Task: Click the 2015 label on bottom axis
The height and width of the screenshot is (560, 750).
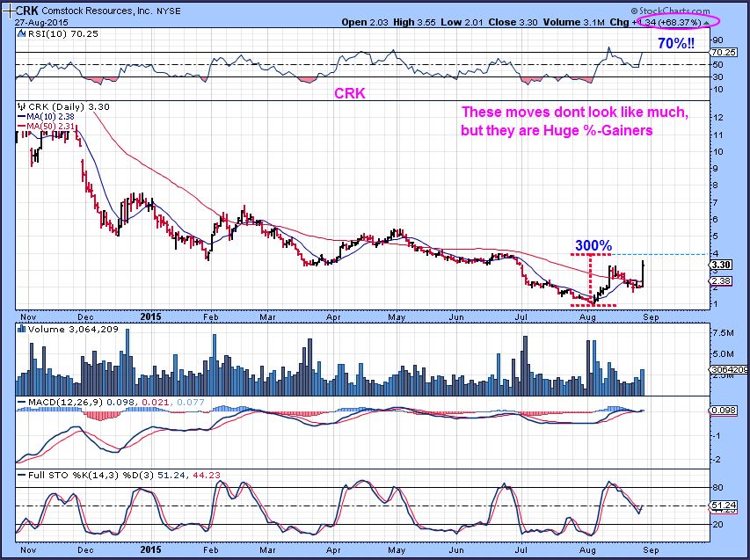Action: 150,550
